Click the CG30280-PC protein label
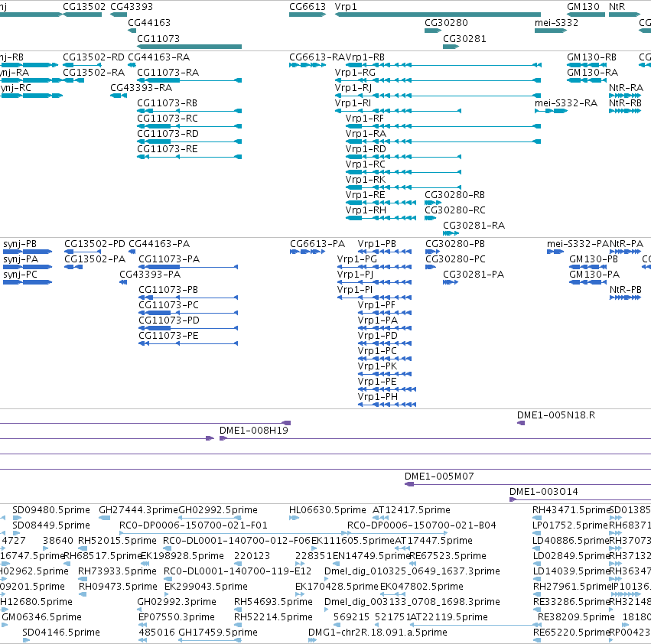 (455, 259)
